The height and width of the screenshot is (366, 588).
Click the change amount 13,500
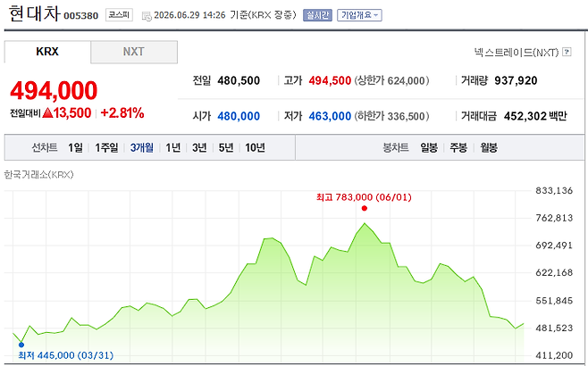[x=72, y=112]
